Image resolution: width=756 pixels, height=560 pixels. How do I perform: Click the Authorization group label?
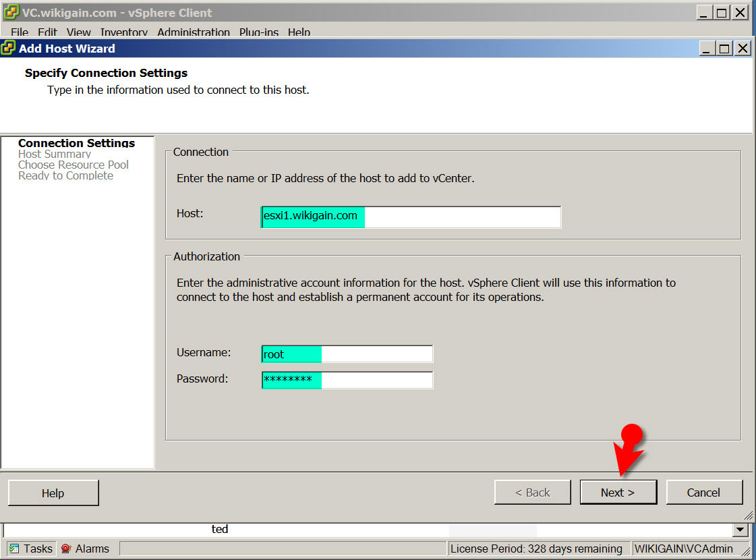[x=207, y=256]
